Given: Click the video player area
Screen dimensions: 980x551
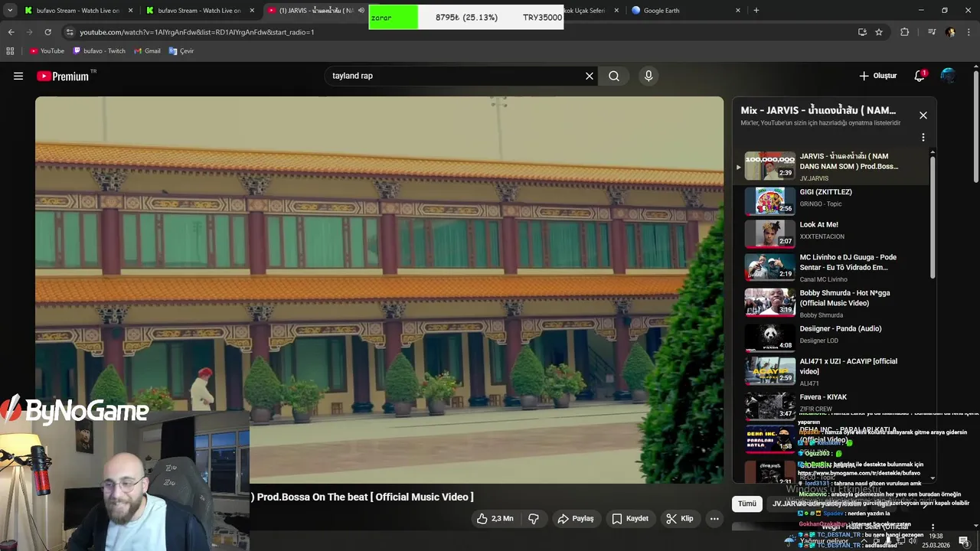Looking at the screenshot, I should coord(379,289).
